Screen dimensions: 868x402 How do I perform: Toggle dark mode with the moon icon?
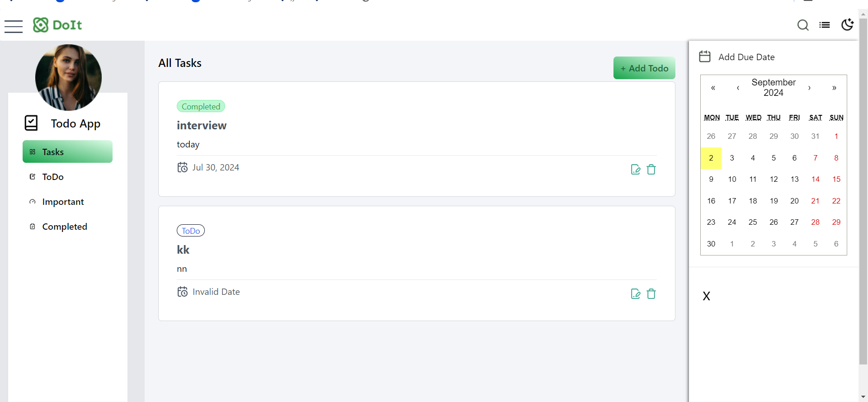847,25
